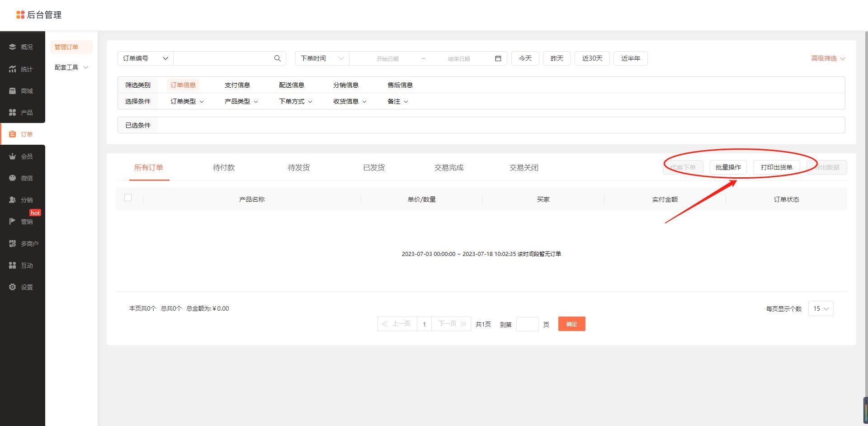Image resolution: width=868 pixels, height=426 pixels.
Task: Click the 结束日期 end date field
Action: coord(459,59)
